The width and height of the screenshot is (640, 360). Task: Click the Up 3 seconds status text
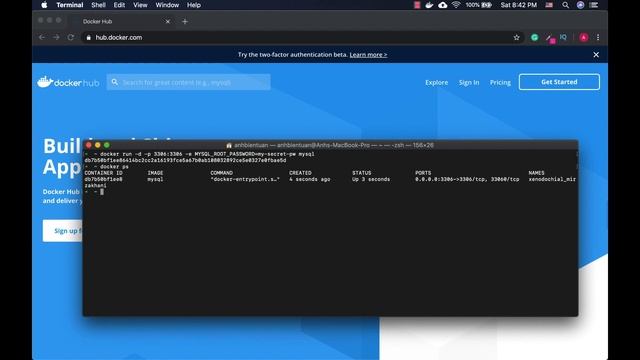(371, 179)
